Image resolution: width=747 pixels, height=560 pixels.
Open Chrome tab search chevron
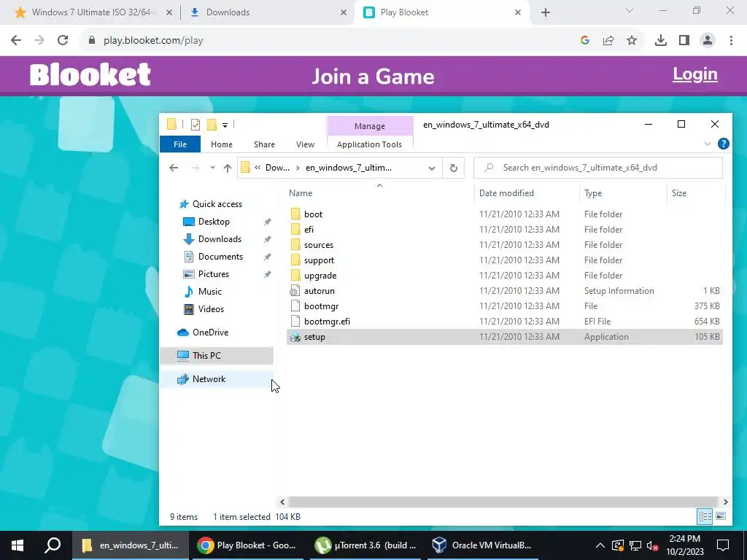point(630,10)
